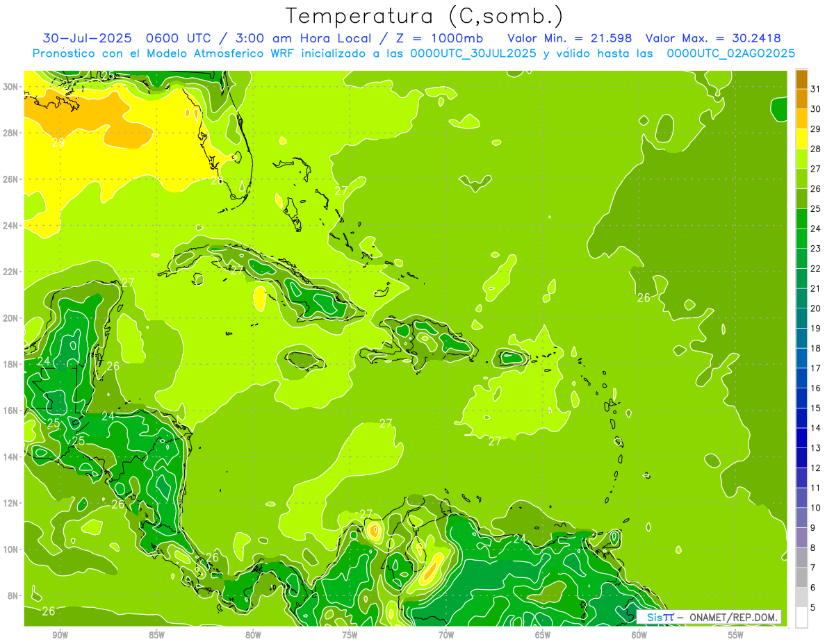Image resolution: width=834 pixels, height=644 pixels.
Task: Click the "70W" longitude axis label
Action: click(446, 635)
